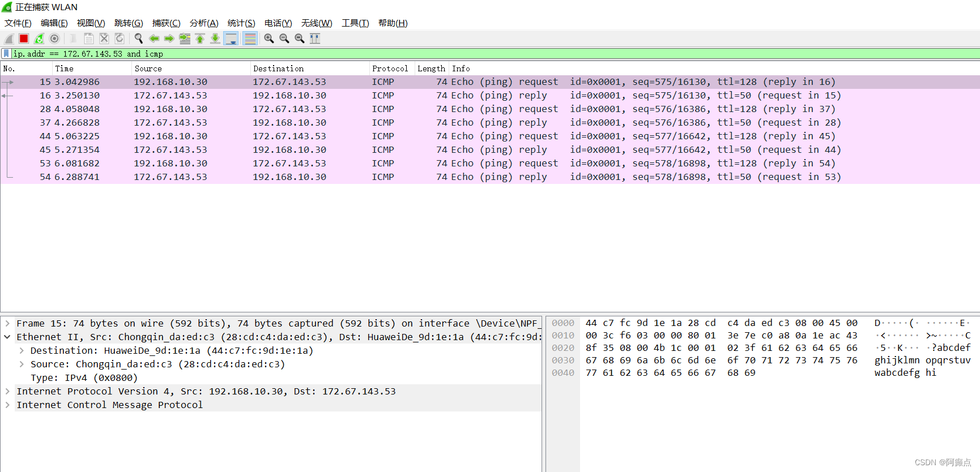Sort packets by Destination column header
The height and width of the screenshot is (472, 980).
[310, 68]
